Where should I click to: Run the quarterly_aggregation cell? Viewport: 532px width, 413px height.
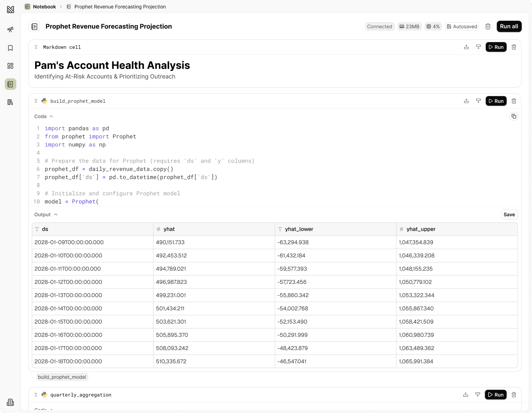(x=496, y=395)
